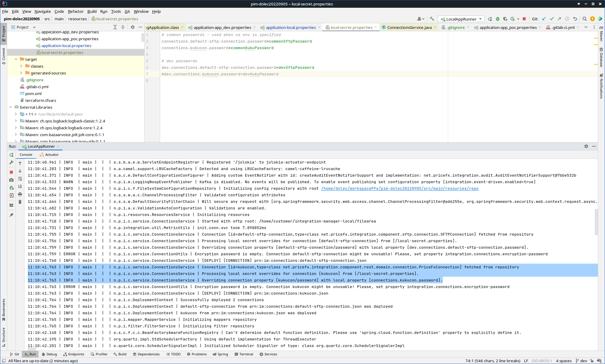Show hidden editor tabs chevron
The height and width of the screenshot is (364, 605).
tap(586, 27)
